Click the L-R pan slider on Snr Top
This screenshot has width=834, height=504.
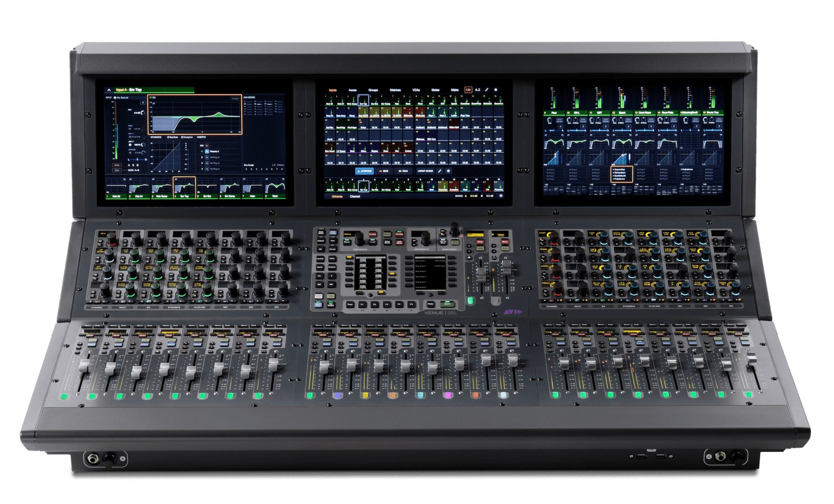pyautogui.click(x=137, y=159)
